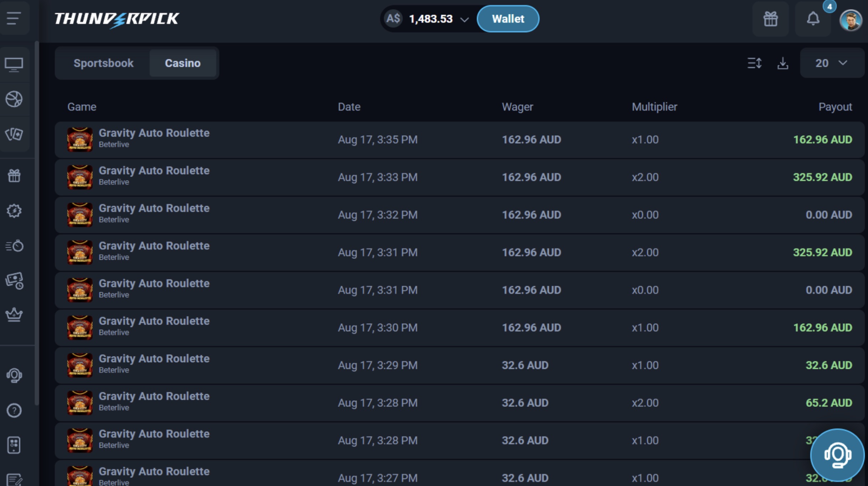Click the A$ currency icon
This screenshot has width=868, height=486.
393,19
